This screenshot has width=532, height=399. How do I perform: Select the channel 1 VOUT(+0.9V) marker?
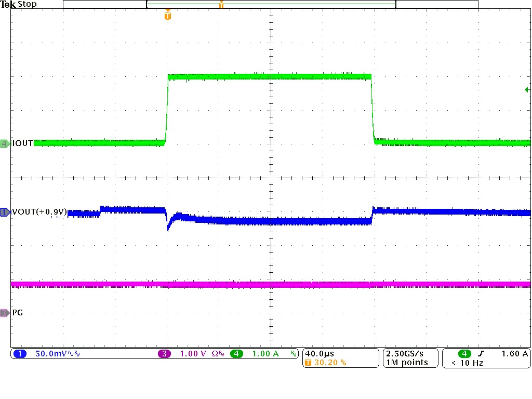point(4,212)
